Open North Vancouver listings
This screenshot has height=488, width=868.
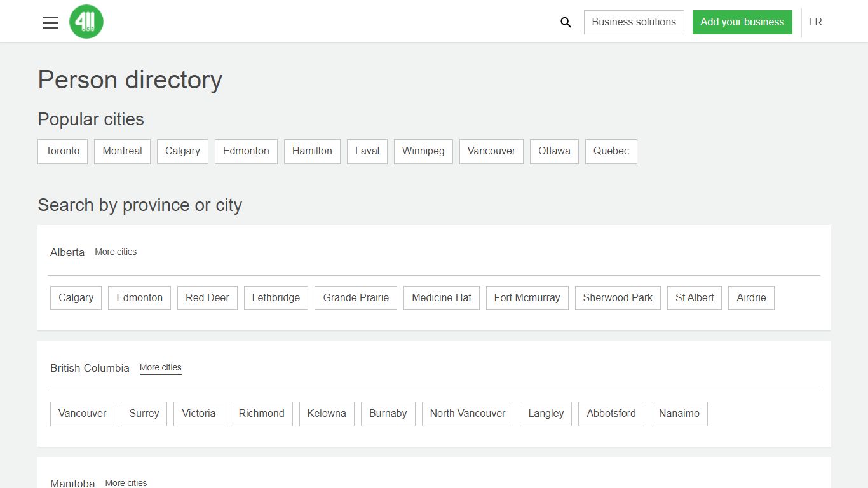tap(468, 414)
